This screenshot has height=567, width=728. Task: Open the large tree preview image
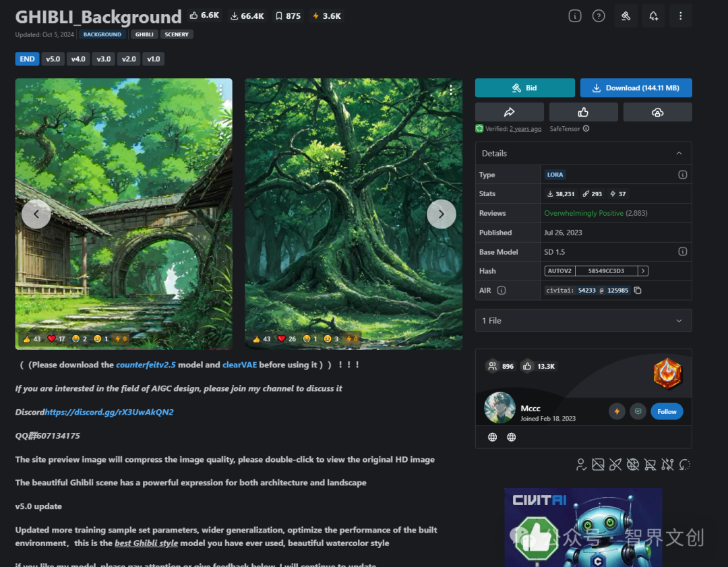click(353, 214)
